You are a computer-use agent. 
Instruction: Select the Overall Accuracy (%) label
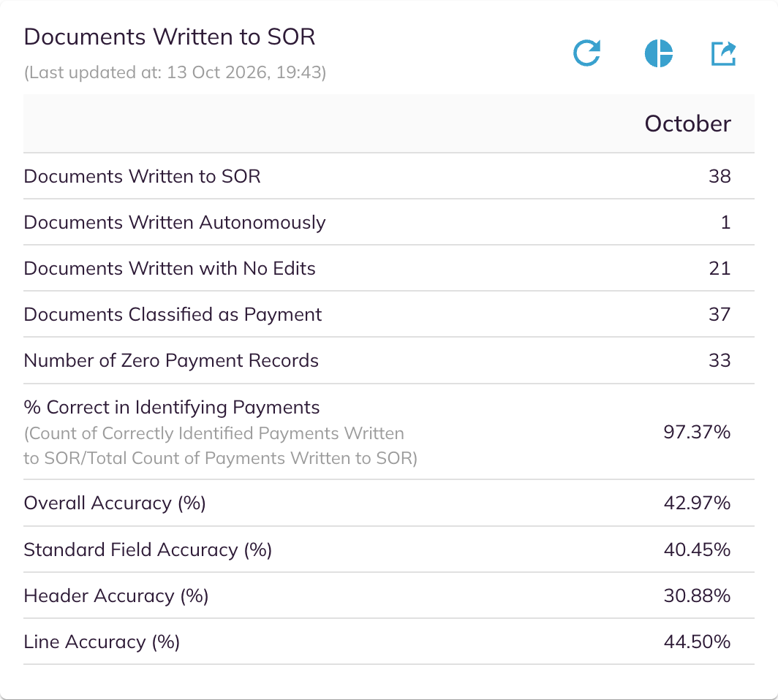[x=115, y=503]
